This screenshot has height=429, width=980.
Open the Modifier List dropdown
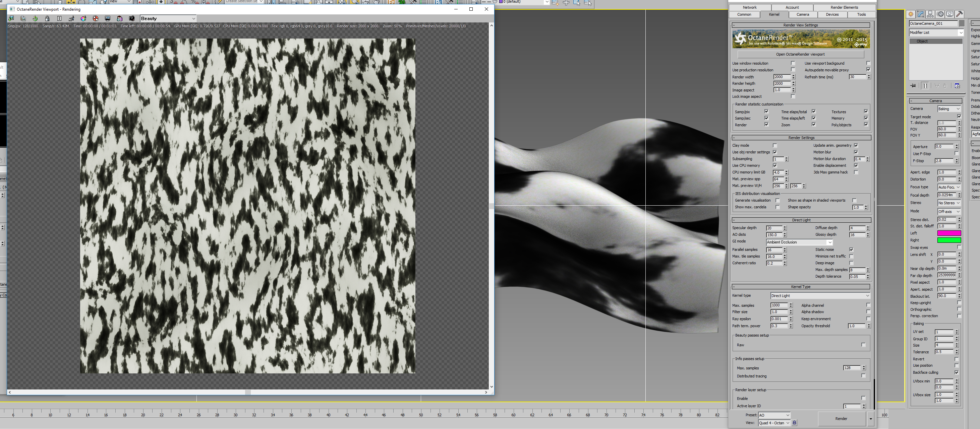point(936,33)
